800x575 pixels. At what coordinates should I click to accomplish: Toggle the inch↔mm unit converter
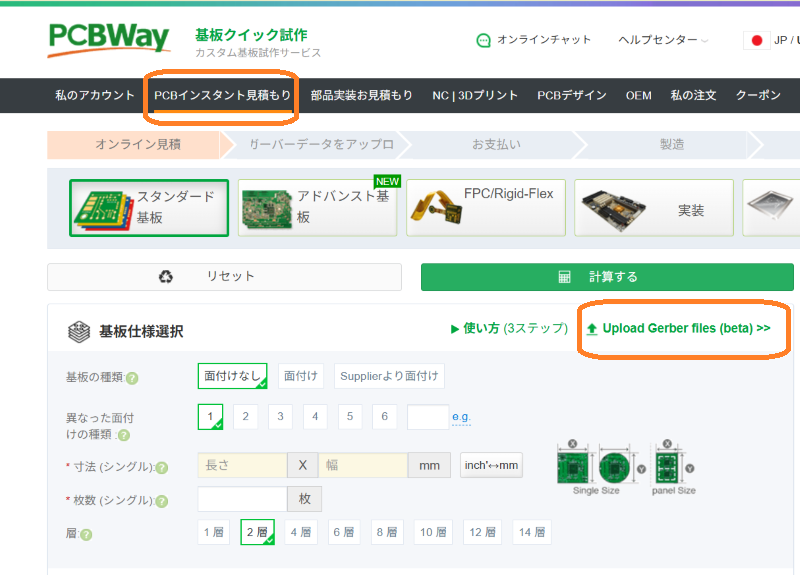(491, 465)
